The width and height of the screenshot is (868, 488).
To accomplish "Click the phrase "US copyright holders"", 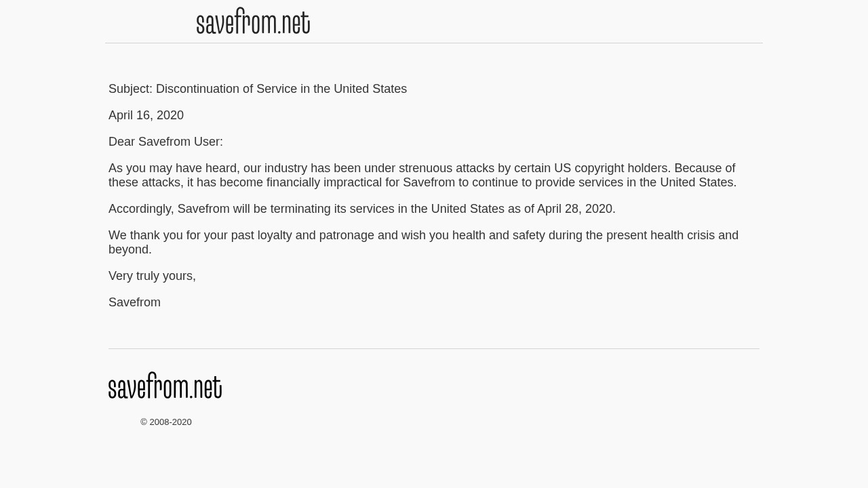I will click(612, 168).
